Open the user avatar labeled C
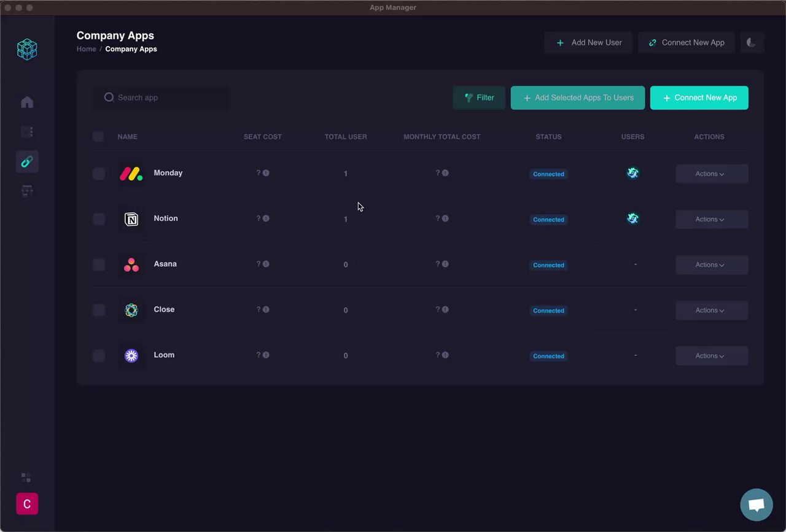The image size is (786, 532). point(27,504)
